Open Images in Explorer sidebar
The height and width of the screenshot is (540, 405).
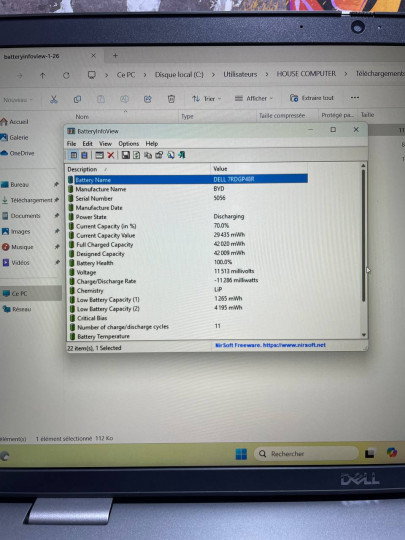click(x=16, y=231)
